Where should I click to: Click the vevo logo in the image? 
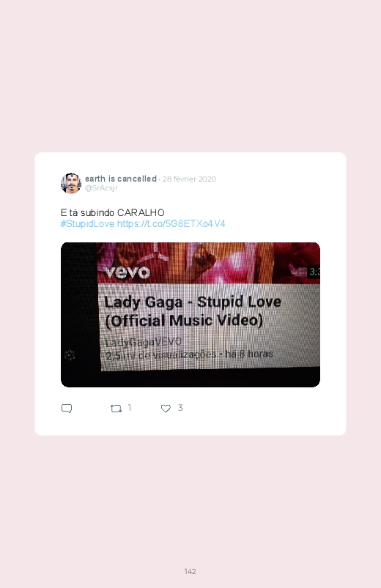coord(127,272)
